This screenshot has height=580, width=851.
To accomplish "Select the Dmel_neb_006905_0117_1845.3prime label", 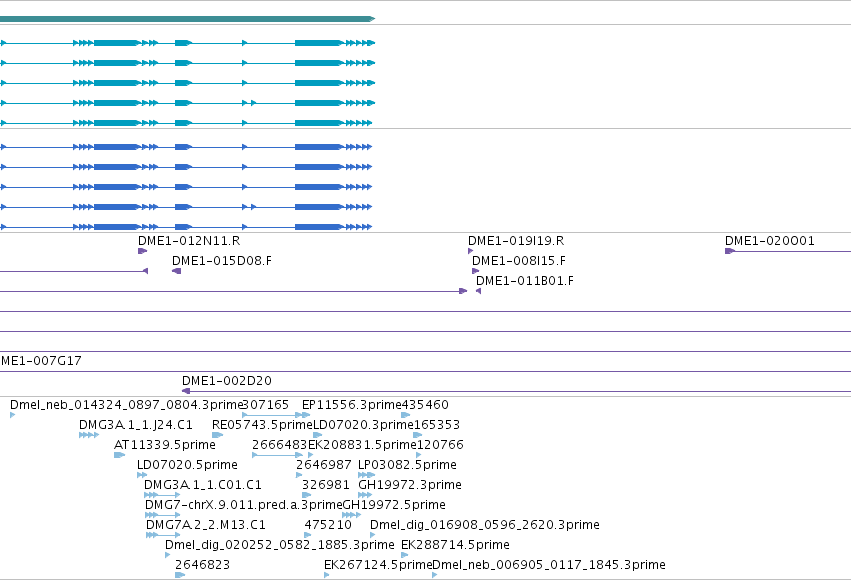I will (x=549, y=565).
